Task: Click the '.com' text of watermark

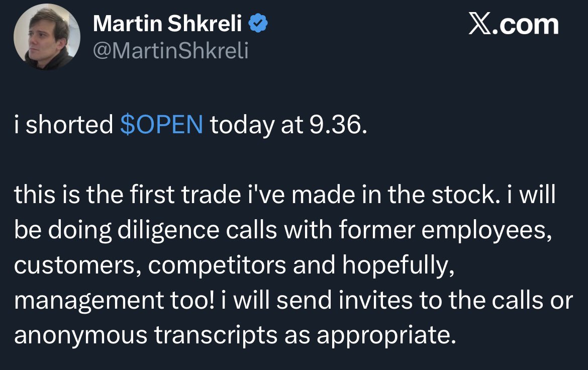Action: pos(525,25)
